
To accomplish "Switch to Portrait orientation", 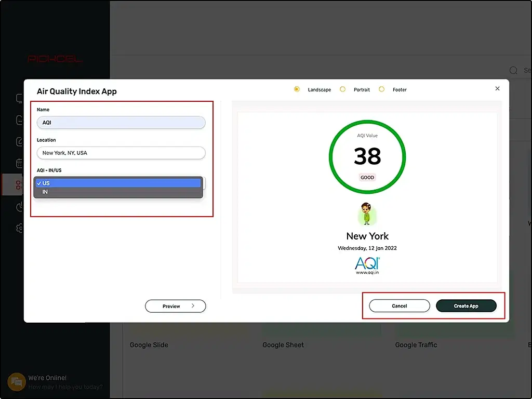I will (x=343, y=89).
